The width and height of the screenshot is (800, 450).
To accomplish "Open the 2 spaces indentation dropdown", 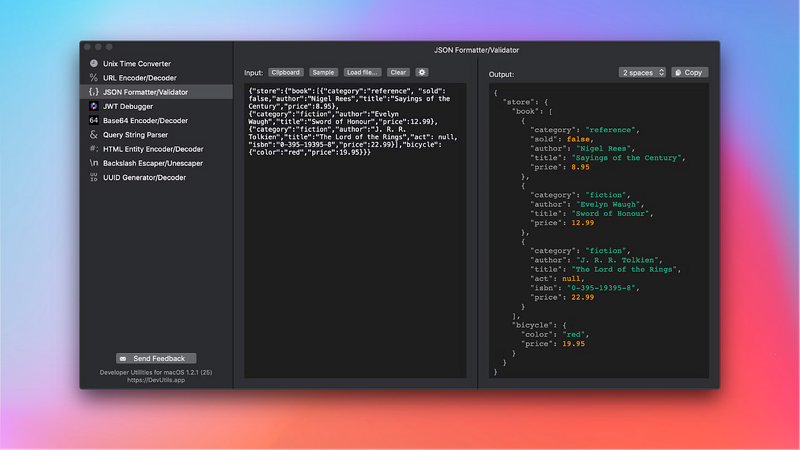I will coord(642,72).
